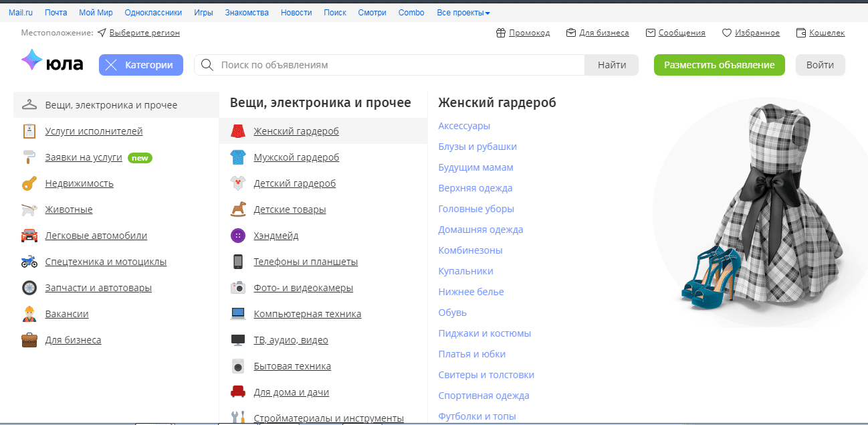Open the Спортивная одежда link
Viewport: 868px width, 425px height.
(x=483, y=396)
